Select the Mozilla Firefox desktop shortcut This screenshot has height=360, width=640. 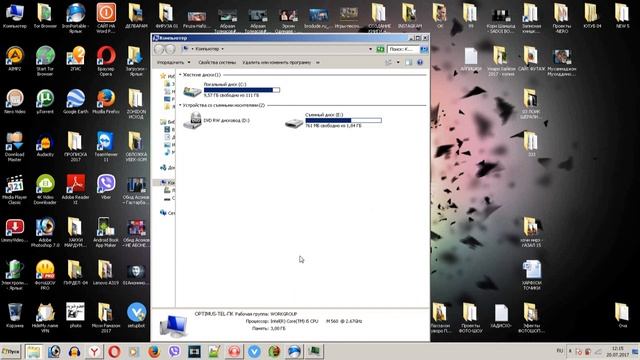tap(106, 102)
